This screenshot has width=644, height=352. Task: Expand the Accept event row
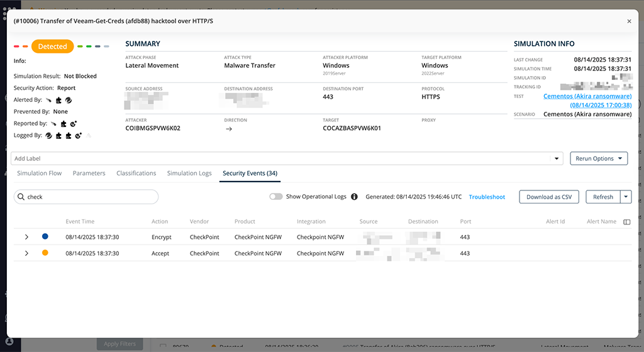(26, 253)
